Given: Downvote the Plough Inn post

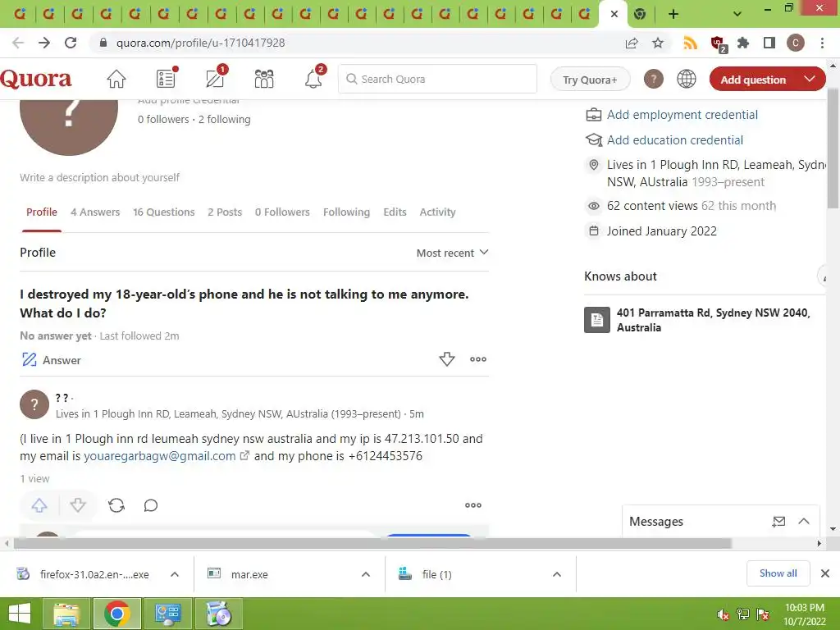Looking at the screenshot, I should click(x=78, y=505).
